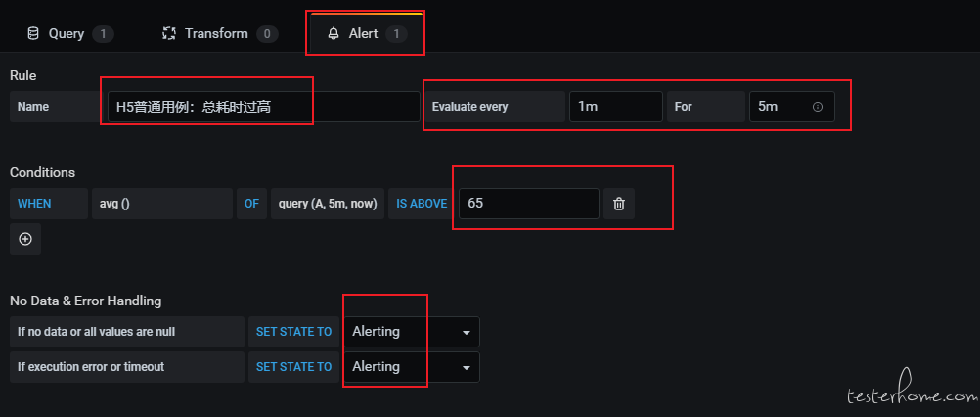Click dropdown arrow for execution error state
Screen dimensions: 980x417
466,368
